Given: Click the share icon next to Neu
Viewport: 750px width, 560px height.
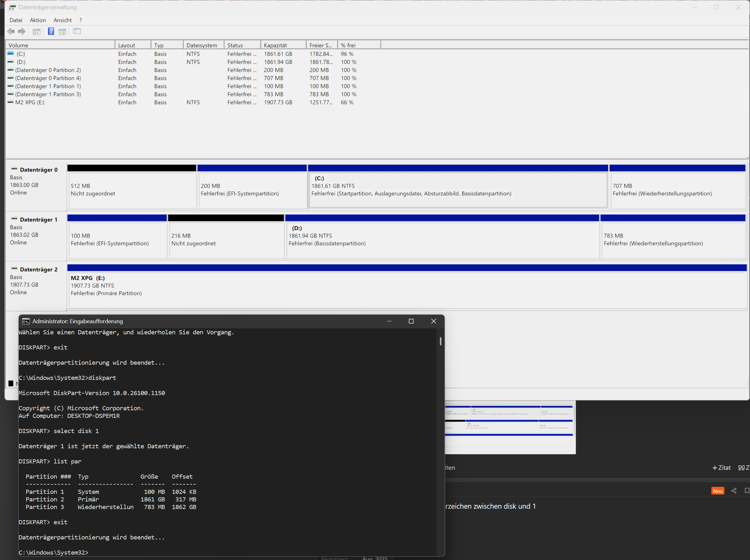Looking at the screenshot, I should click(x=734, y=491).
